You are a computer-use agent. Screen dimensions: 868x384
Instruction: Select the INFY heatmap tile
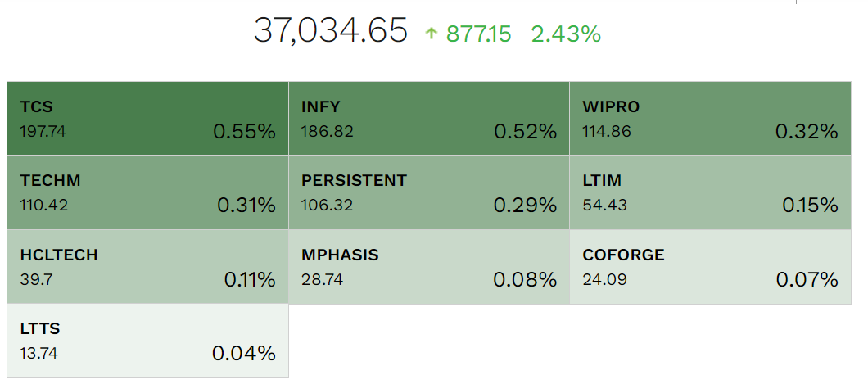click(429, 118)
